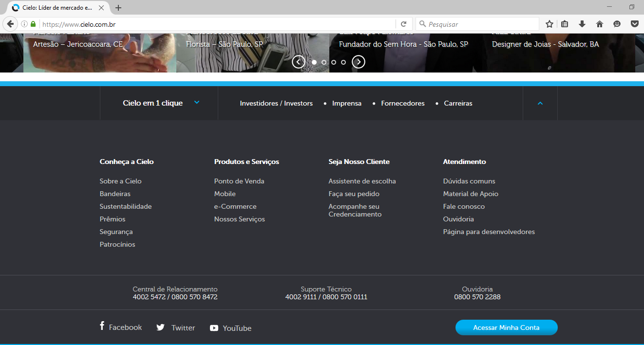Image resolution: width=644 pixels, height=345 pixels.
Task: Open a new tab with the plus icon
Action: point(118,8)
